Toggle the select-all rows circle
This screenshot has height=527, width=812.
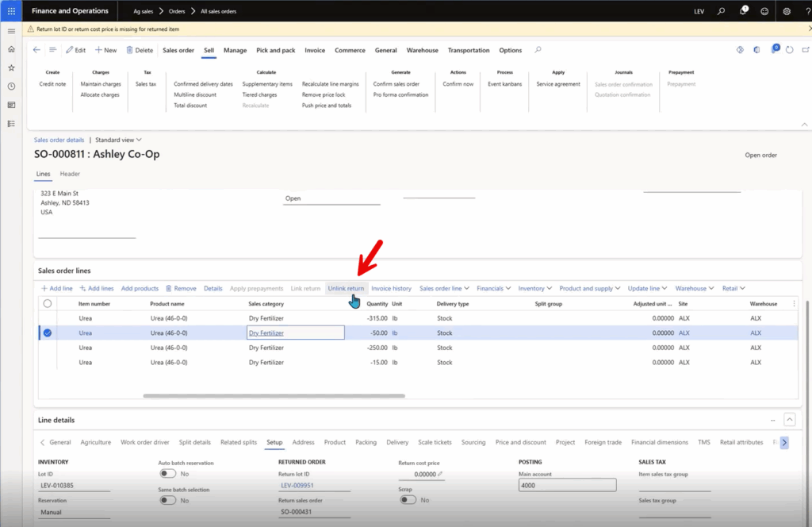[47, 304]
